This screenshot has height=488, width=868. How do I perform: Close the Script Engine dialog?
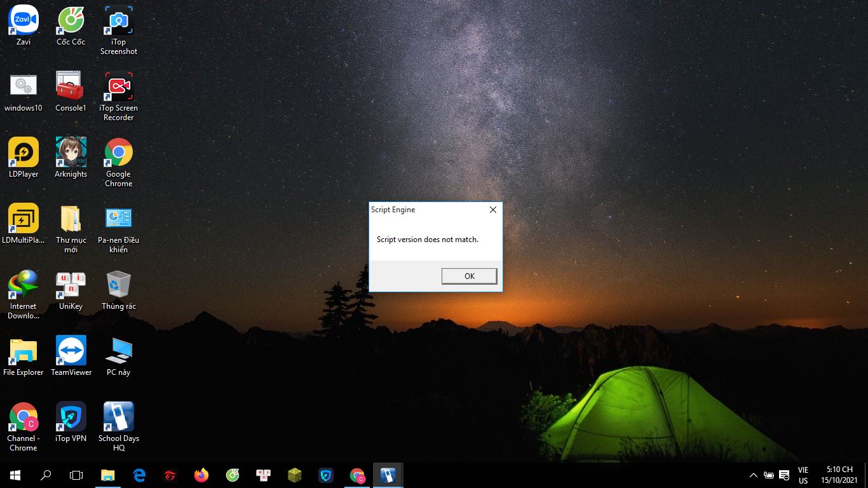tap(492, 210)
